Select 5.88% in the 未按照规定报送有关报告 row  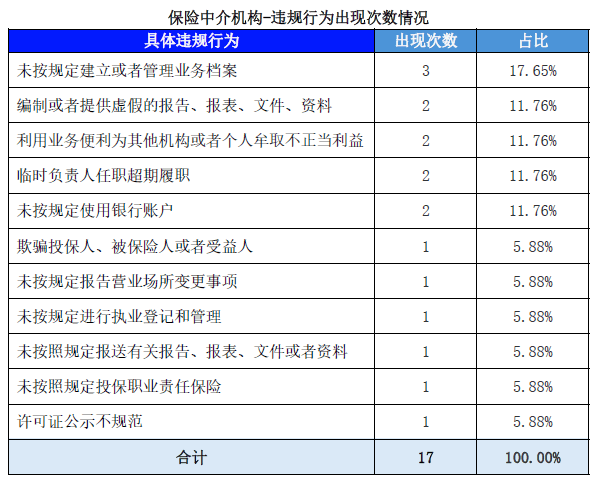(x=533, y=352)
